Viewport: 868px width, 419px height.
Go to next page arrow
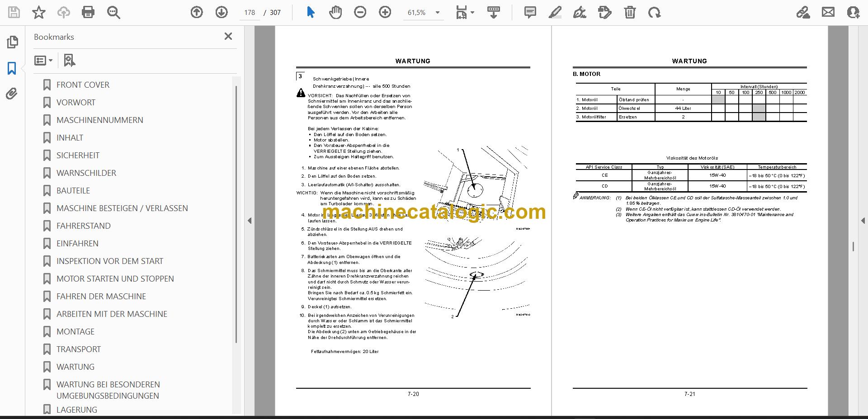click(222, 12)
